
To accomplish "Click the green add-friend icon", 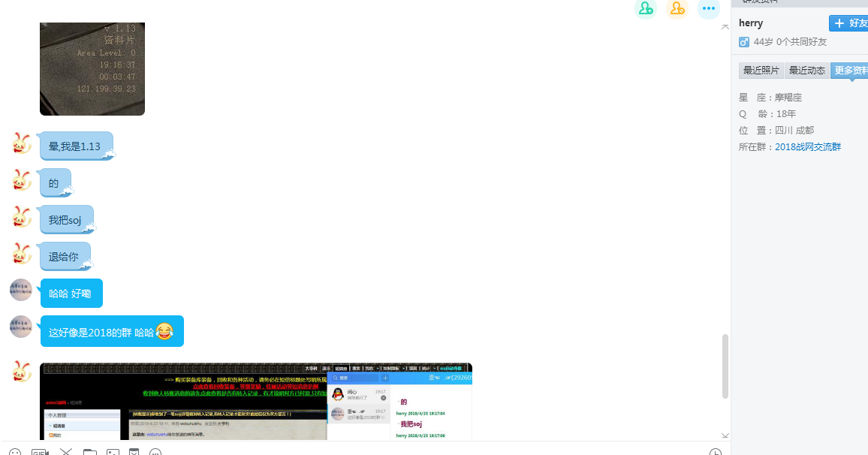I will (645, 8).
